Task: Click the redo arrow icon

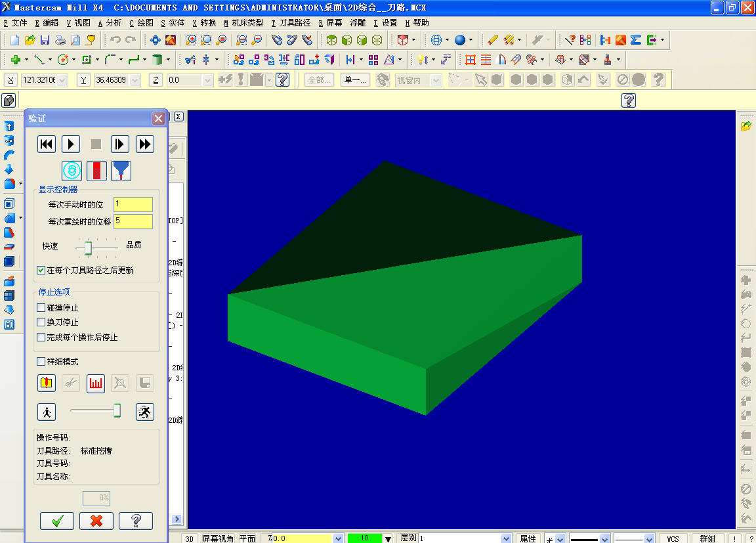Action: tap(130, 40)
